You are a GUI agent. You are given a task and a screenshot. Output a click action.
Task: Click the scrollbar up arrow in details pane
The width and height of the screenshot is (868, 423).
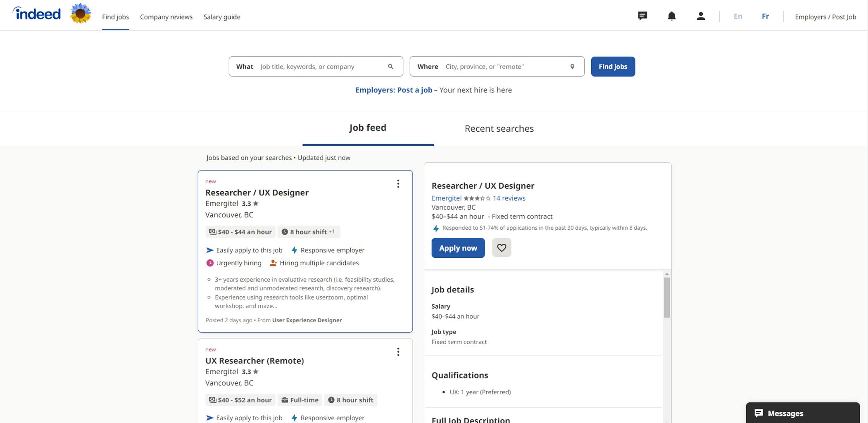[x=667, y=274]
